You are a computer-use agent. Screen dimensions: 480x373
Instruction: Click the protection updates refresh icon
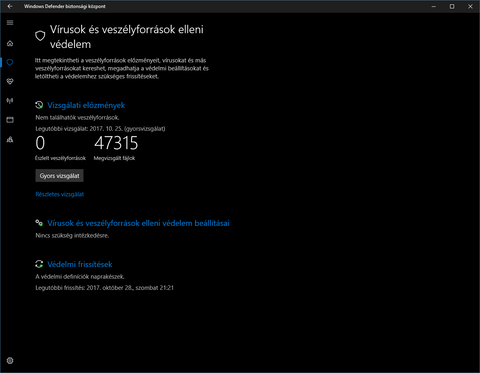(39, 264)
